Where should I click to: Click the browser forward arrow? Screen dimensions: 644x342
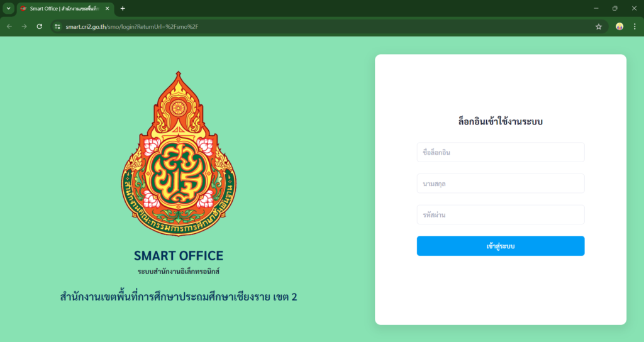click(x=25, y=26)
